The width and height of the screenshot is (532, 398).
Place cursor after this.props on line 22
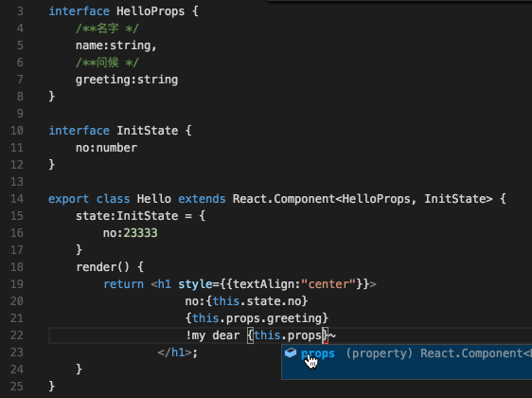322,335
